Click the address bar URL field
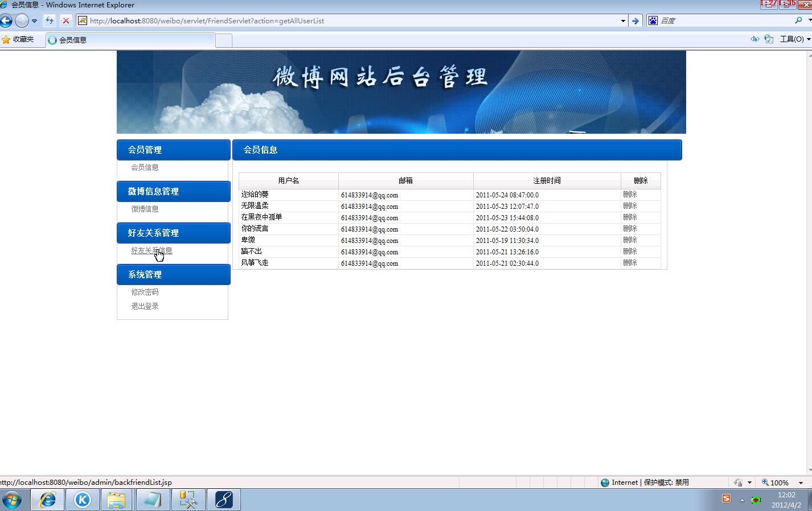Viewport: 812px width, 511px height. [x=352, y=20]
